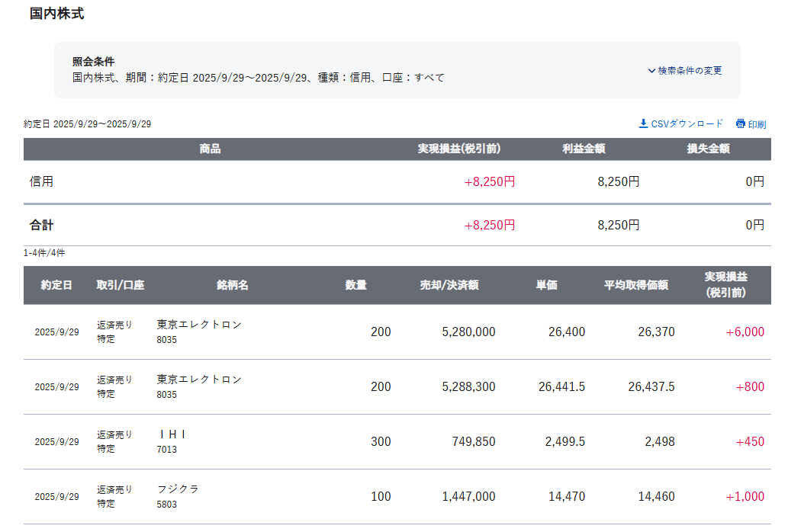Click the 銘柄名 column header

[233, 285]
